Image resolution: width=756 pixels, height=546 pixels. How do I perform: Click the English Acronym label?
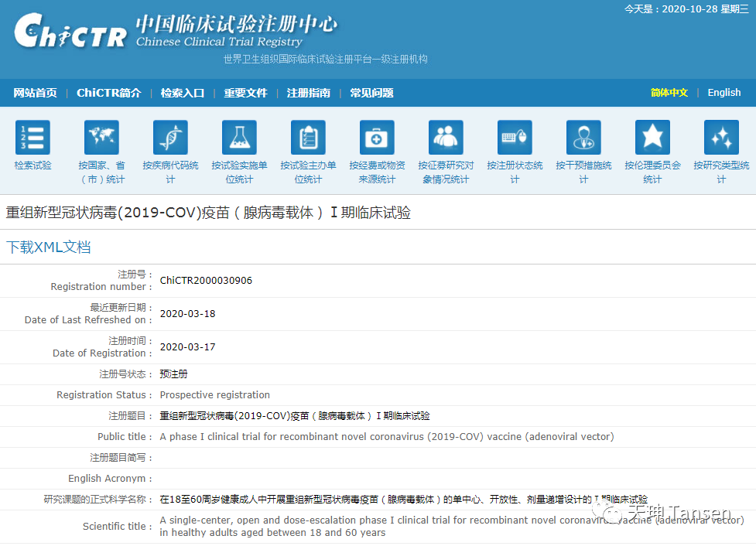click(110, 479)
